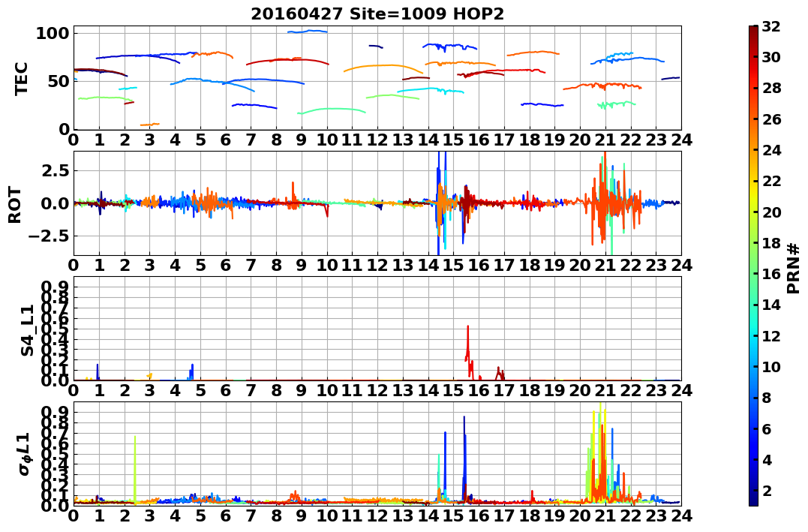This screenshot has width=808, height=532.
Task: Click the TEC y-axis tick 50
Action: 59,82
